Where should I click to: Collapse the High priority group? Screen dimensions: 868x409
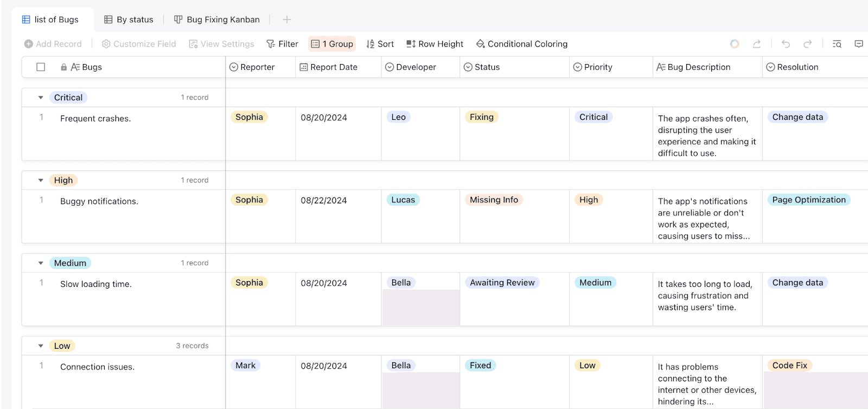(x=41, y=180)
